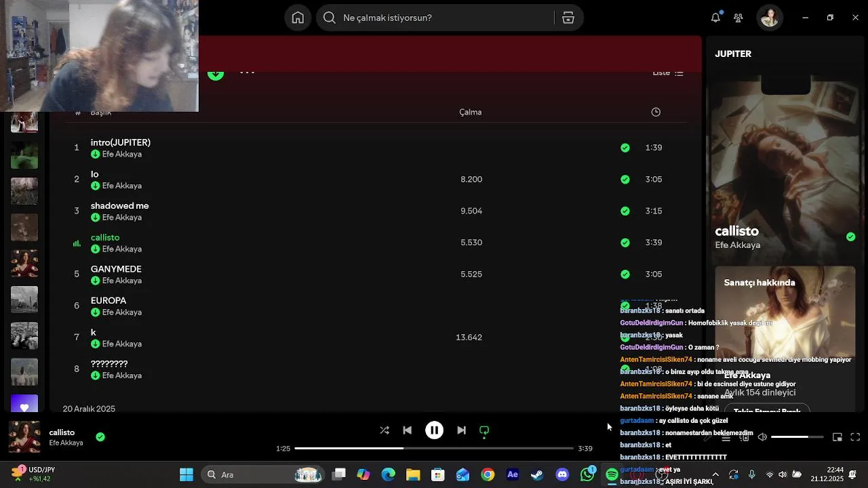Open now-playing album cover thumbnail

24,437
